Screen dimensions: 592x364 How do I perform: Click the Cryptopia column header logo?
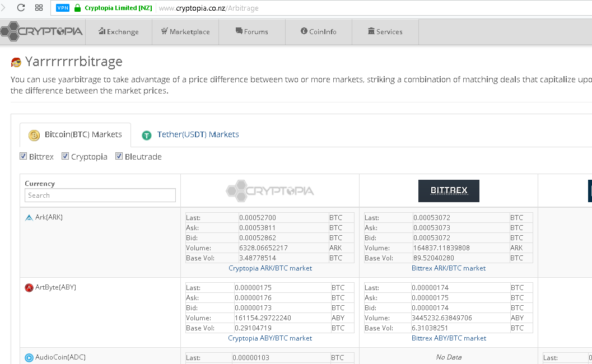(270, 191)
